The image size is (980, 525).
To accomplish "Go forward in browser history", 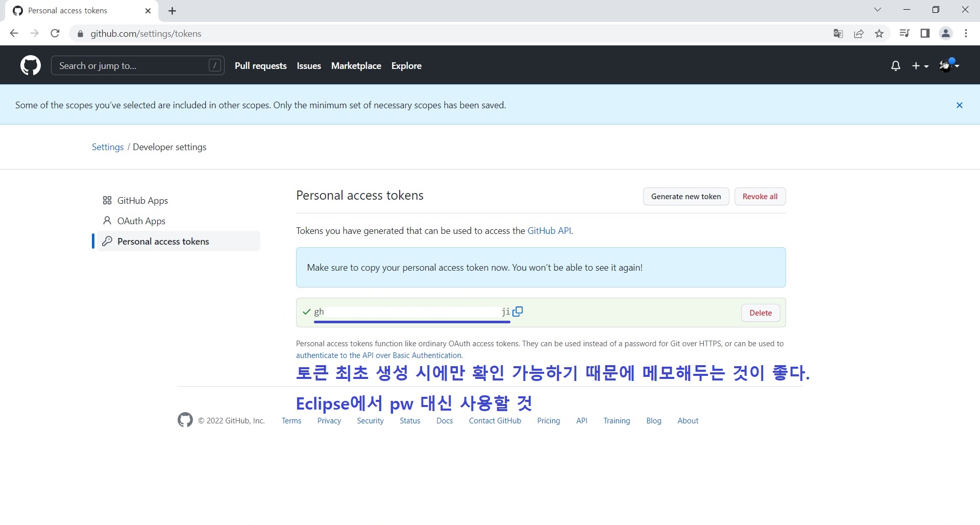I will (x=34, y=34).
